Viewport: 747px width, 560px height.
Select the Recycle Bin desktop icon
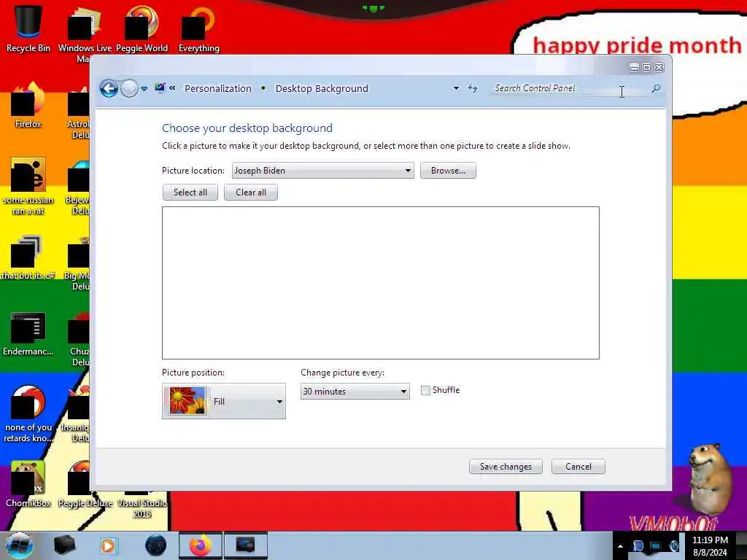28,28
